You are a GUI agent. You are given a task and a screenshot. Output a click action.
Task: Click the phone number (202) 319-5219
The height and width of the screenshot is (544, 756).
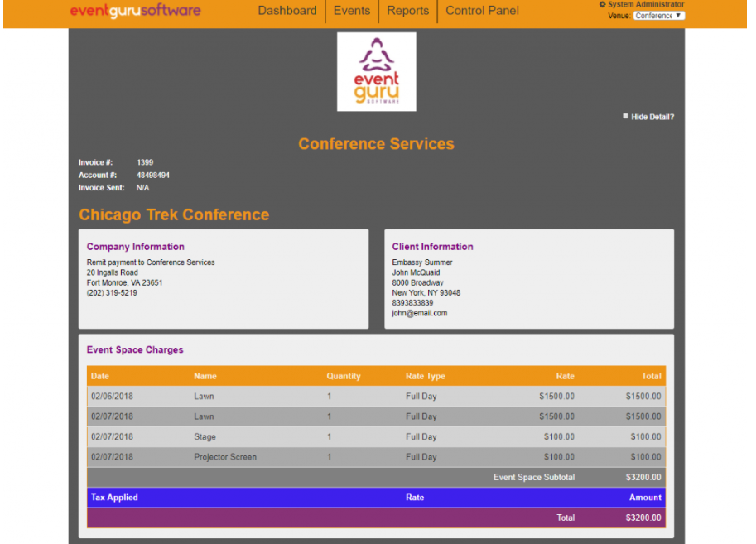[x=112, y=293]
